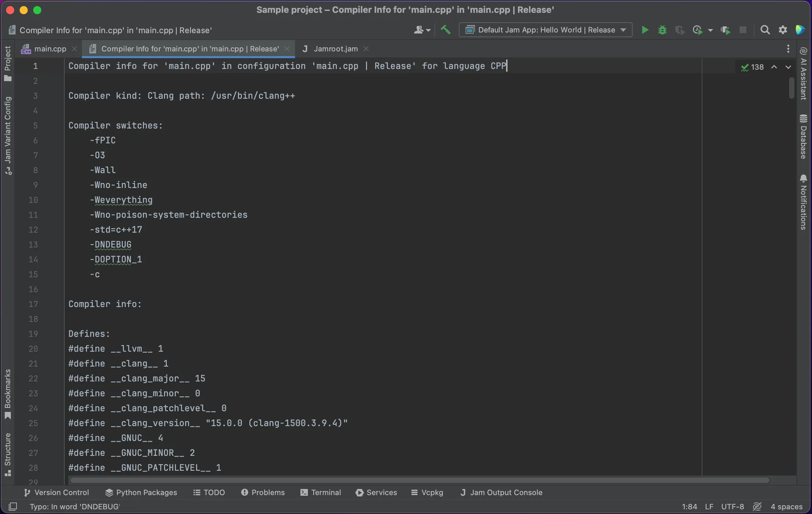This screenshot has width=812, height=514.
Task: Click the 1:84 cursor position indicator
Action: [x=689, y=506]
